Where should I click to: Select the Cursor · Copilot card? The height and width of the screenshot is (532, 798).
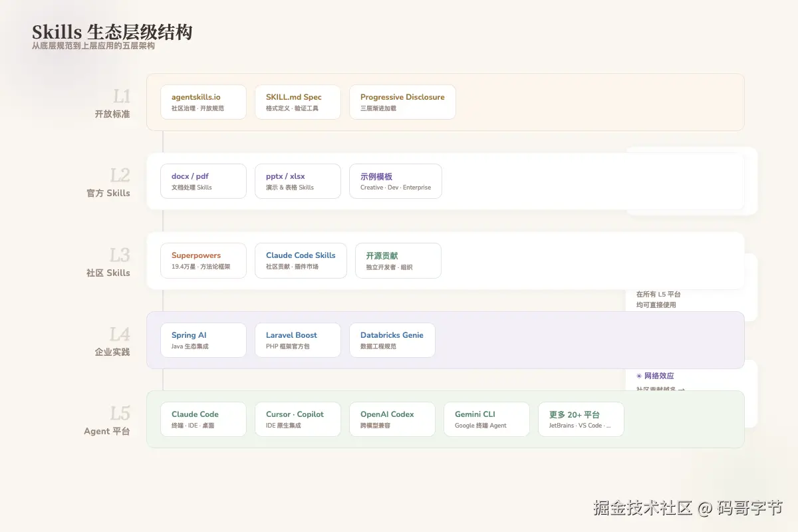298,419
